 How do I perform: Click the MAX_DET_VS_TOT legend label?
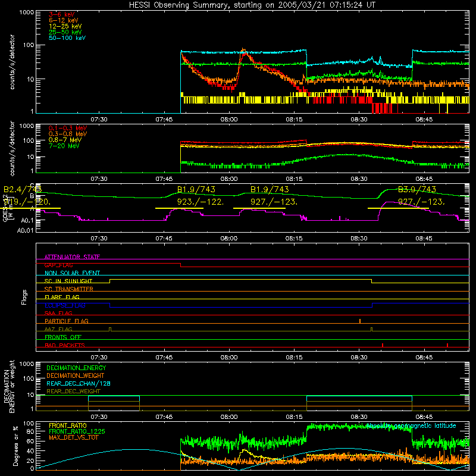click(73, 437)
